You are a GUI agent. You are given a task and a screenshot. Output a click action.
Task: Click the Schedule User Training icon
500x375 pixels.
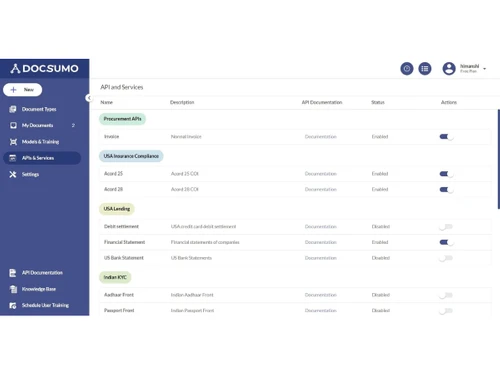[13, 305]
